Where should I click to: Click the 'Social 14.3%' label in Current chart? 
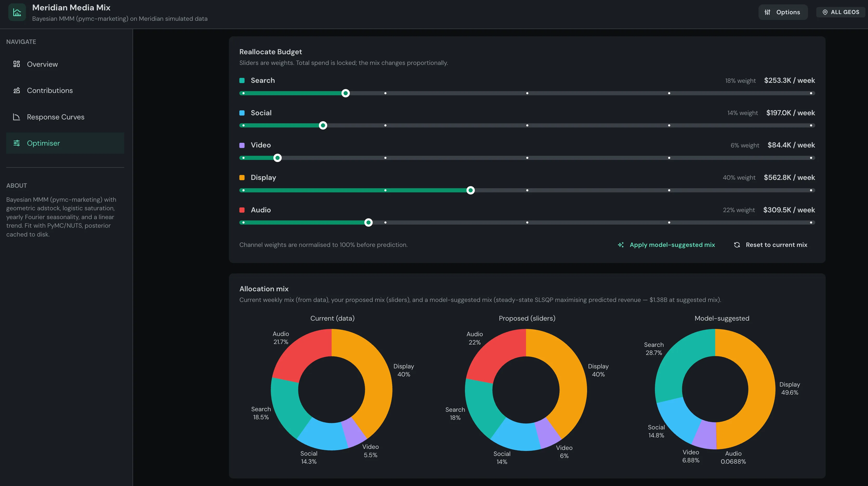(x=309, y=457)
